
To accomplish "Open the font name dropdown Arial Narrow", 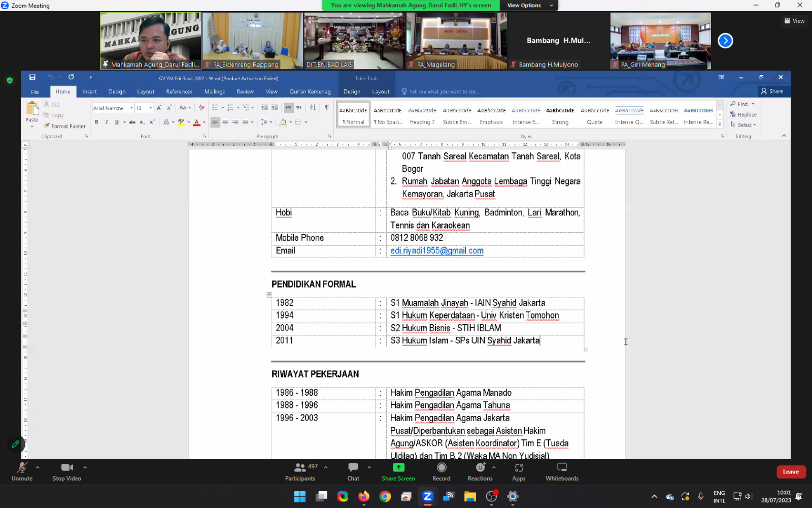I will click(131, 108).
